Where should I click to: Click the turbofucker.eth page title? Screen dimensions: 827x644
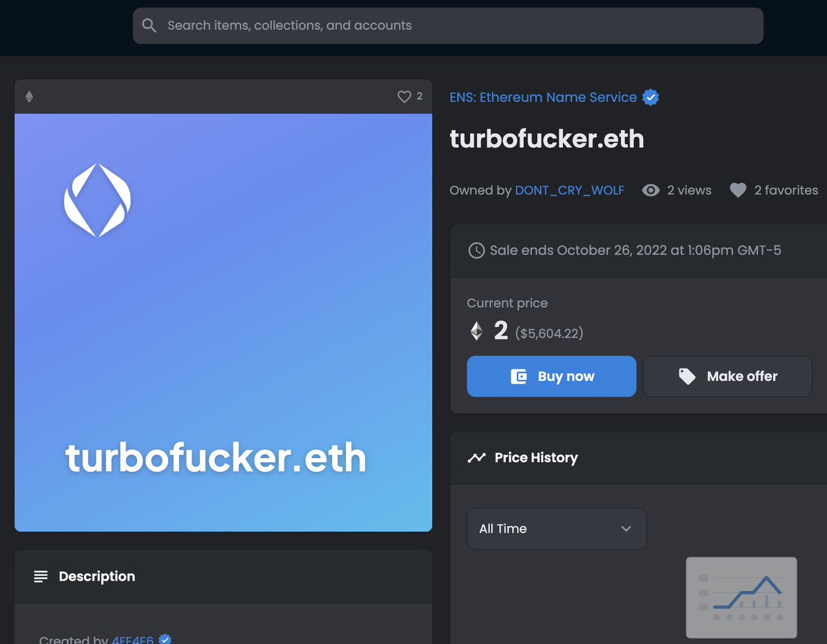click(x=547, y=138)
